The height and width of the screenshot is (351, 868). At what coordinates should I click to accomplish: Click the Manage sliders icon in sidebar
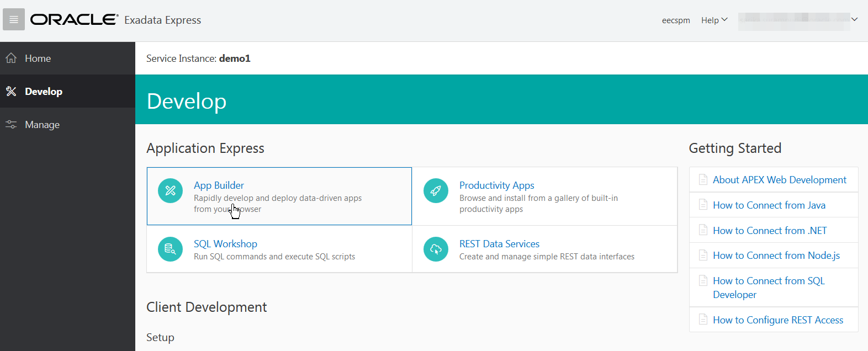[11, 125]
